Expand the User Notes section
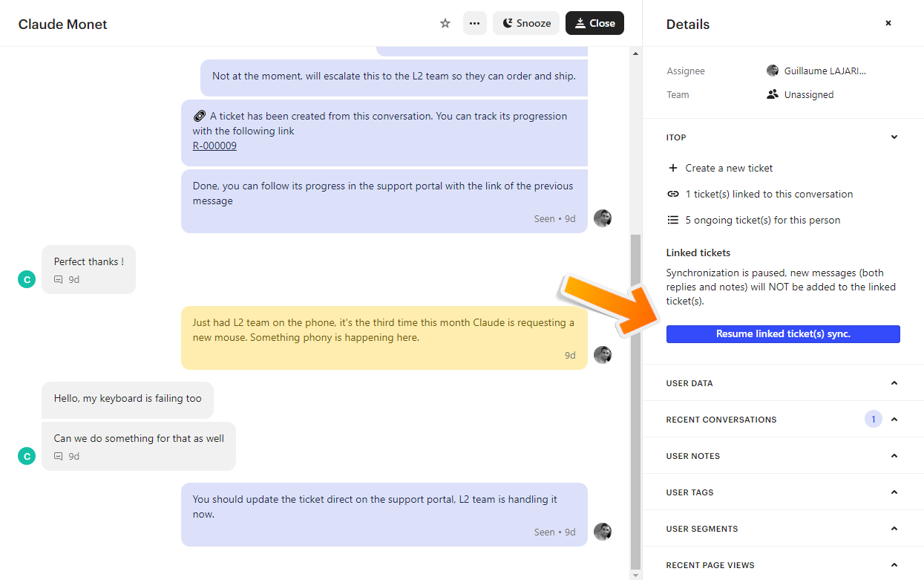 (894, 456)
